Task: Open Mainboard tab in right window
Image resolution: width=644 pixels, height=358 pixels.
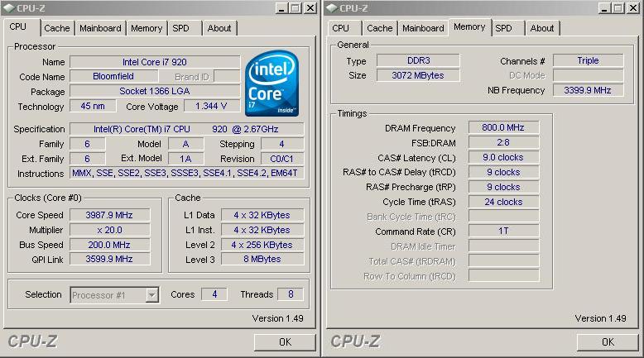Action: (x=424, y=28)
